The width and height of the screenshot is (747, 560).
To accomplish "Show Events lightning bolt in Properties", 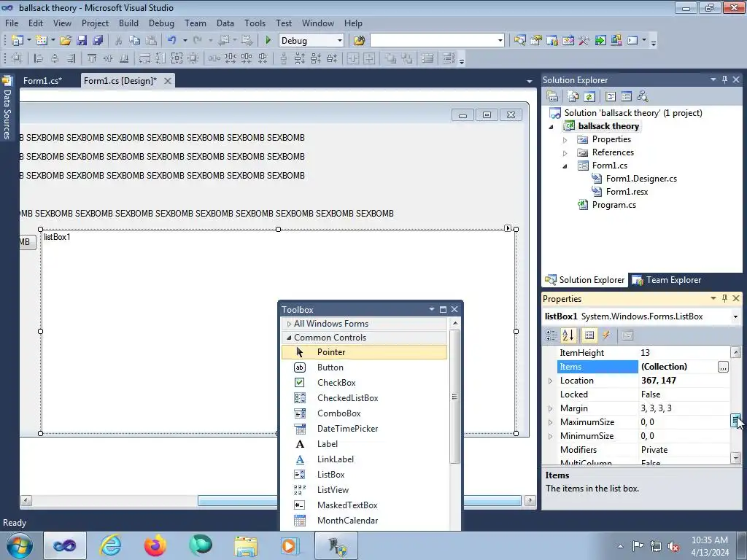I will click(606, 335).
